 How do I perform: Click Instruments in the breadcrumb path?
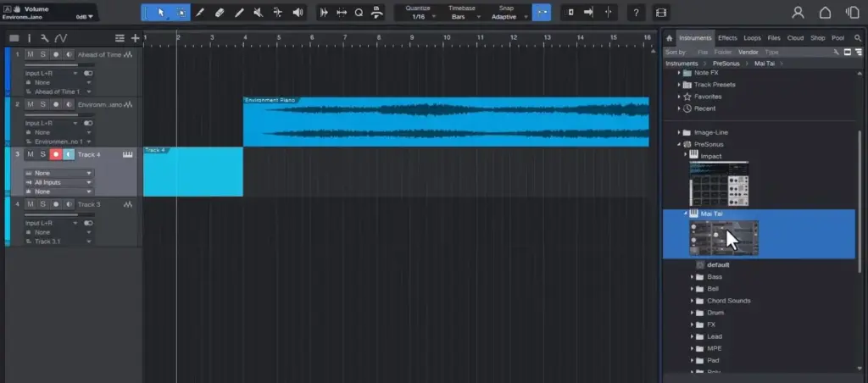coord(682,64)
